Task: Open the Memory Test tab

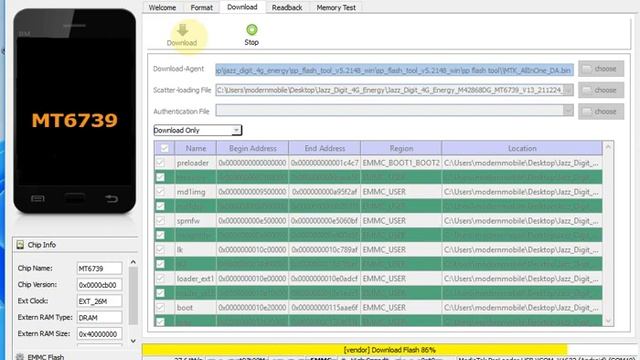Action: (336, 7)
